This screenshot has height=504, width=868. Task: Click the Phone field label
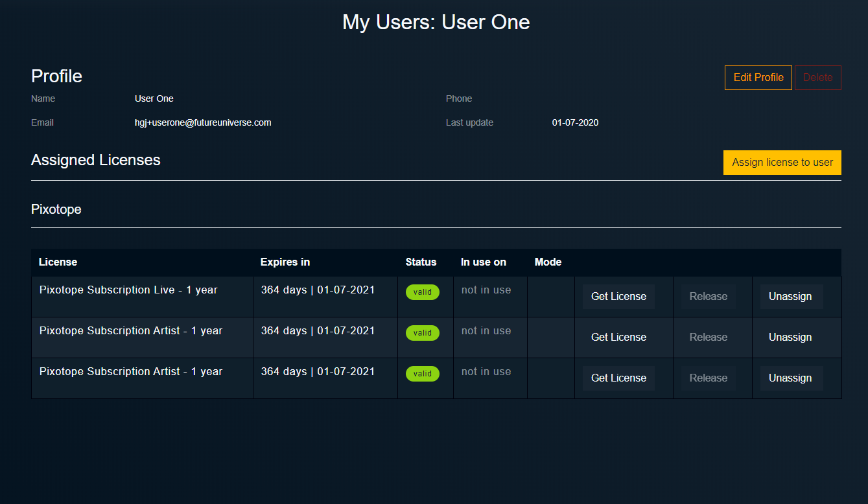click(459, 98)
